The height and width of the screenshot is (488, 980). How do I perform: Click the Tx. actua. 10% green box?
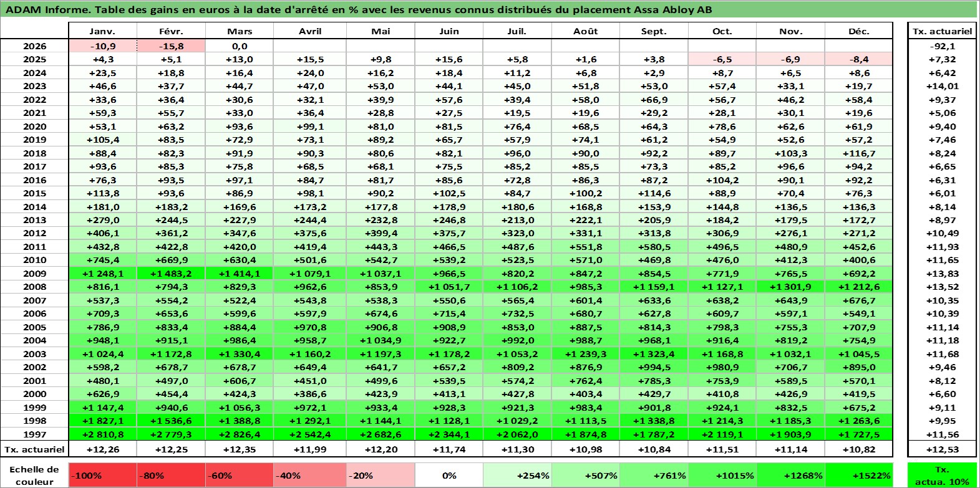942,475
